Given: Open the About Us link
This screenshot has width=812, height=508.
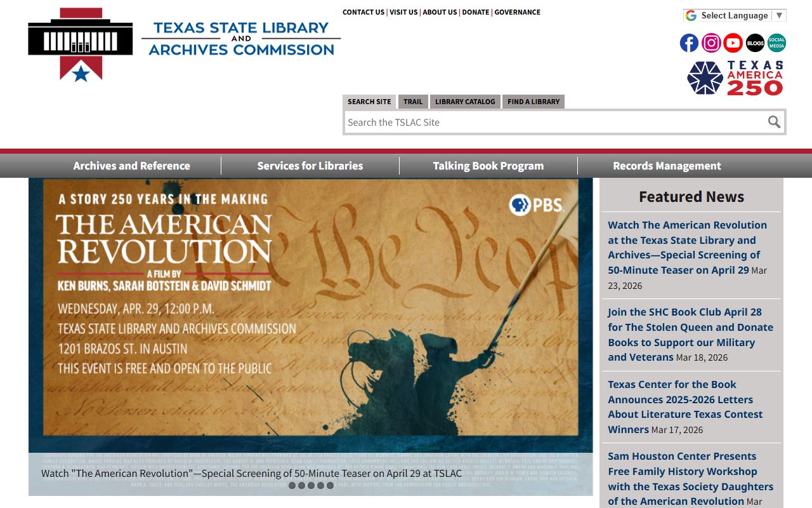Looking at the screenshot, I should (440, 12).
